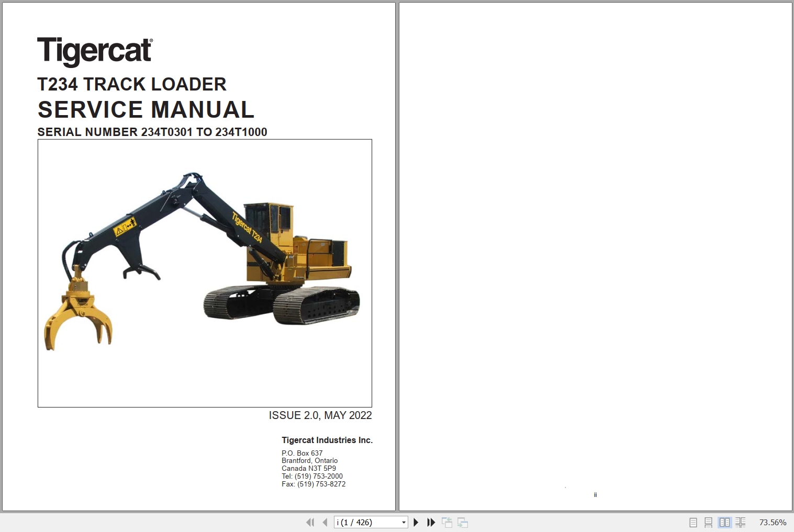Jump to the last page

[x=430, y=522]
